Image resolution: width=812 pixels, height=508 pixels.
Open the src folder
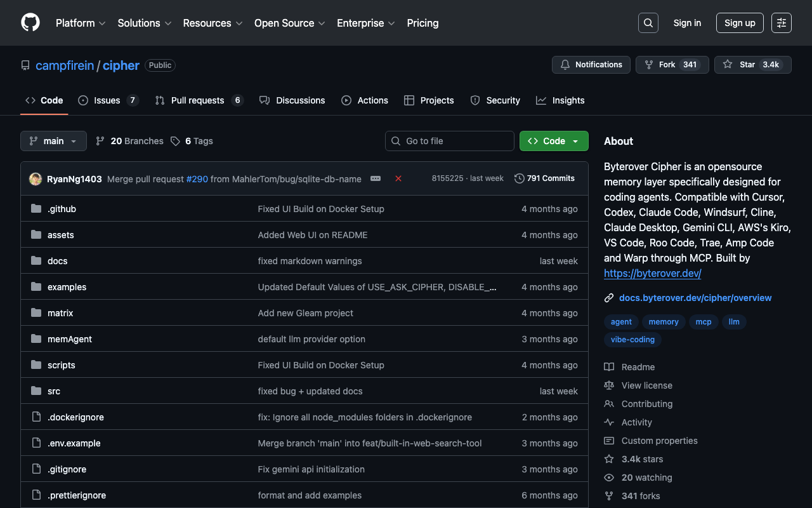[x=54, y=391]
